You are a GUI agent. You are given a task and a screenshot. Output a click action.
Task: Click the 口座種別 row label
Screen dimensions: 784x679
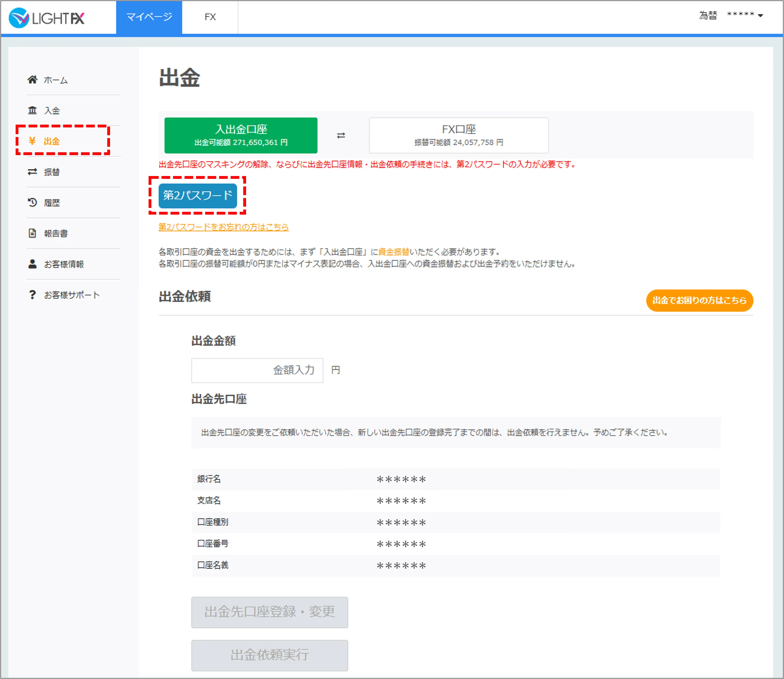coord(213,522)
